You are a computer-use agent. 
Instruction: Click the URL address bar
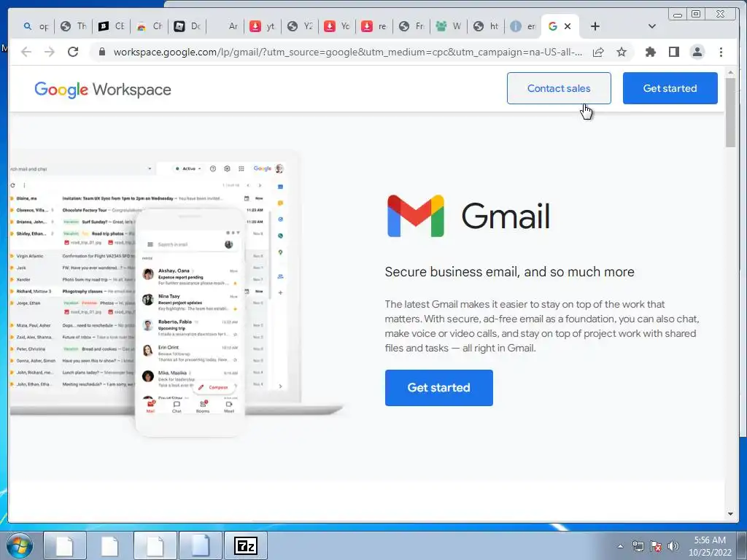click(x=347, y=52)
